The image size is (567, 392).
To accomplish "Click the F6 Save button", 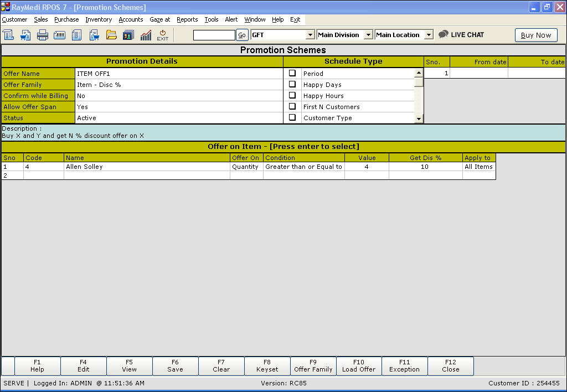I will 175,365.
